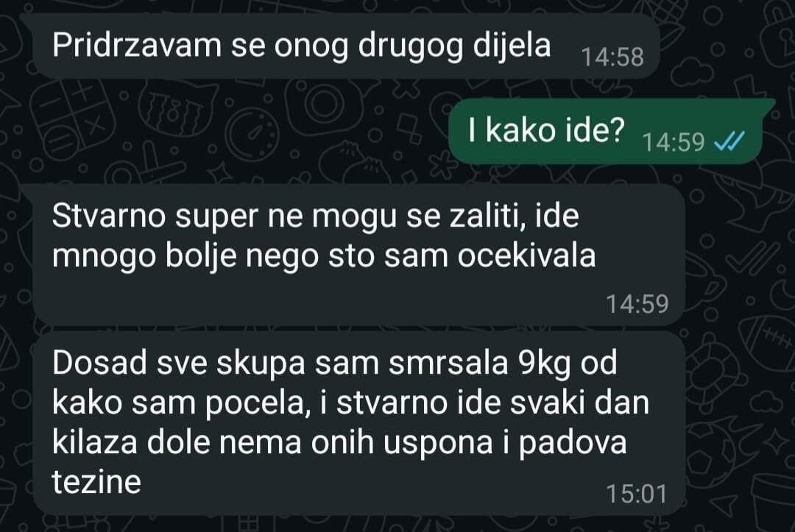795x532 pixels.
Task: Tap the 'Dosad sve skupa sam smrsala' message
Action: 359,424
